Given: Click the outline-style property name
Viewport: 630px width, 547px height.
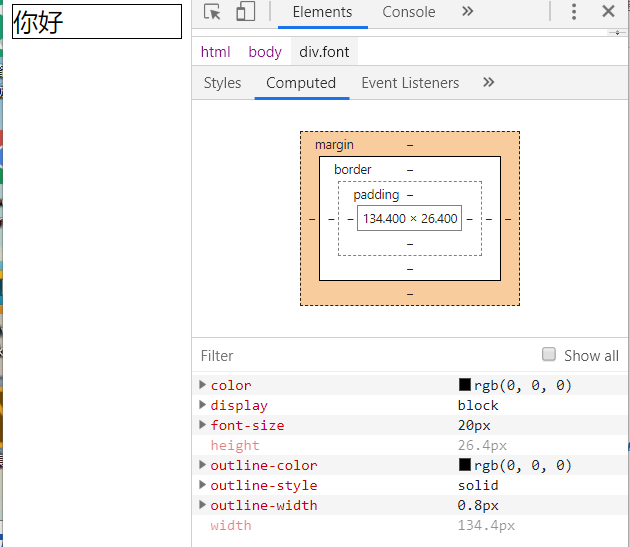Looking at the screenshot, I should coord(264,486).
